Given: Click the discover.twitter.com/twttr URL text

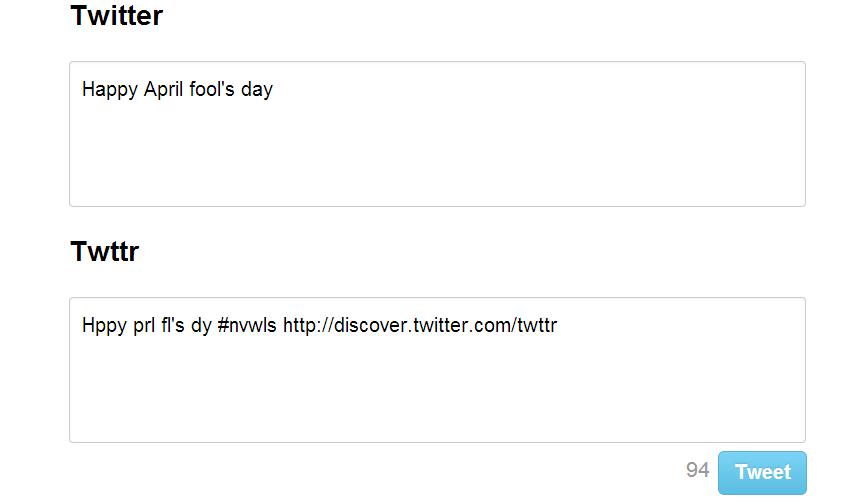Looking at the screenshot, I should pos(420,325).
